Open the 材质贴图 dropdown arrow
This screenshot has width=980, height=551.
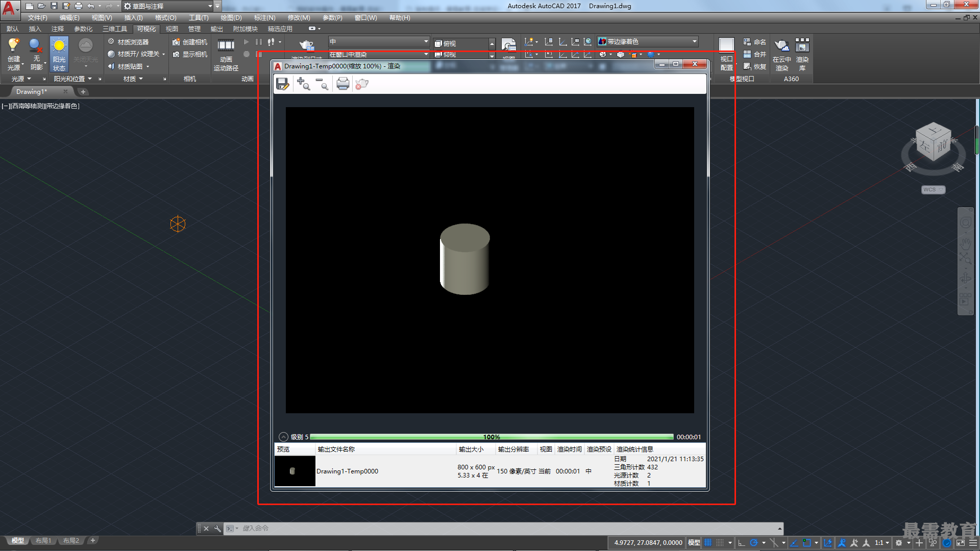[148, 67]
